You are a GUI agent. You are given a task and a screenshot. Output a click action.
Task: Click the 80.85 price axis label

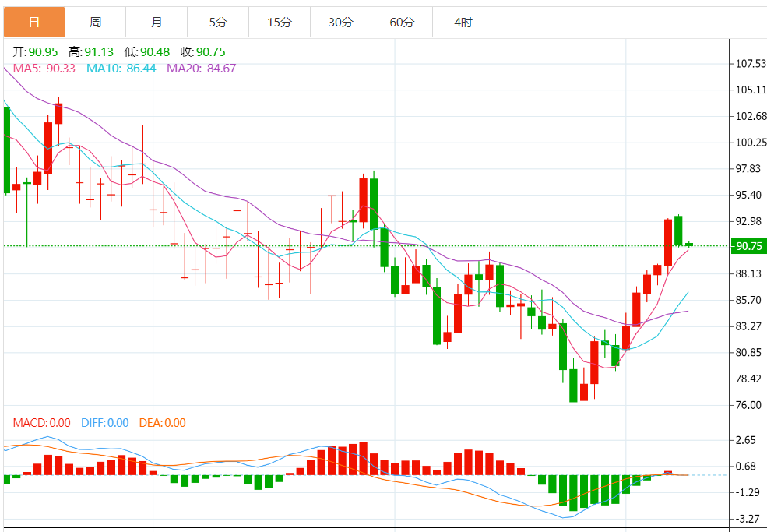tap(748, 352)
